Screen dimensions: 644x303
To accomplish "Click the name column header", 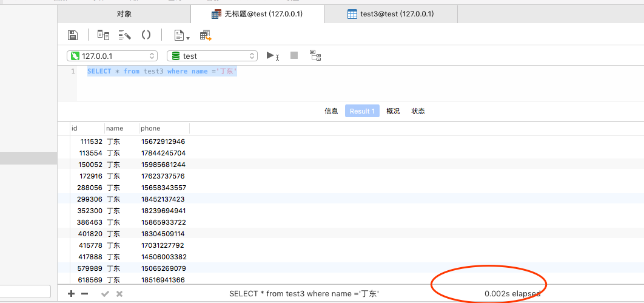I will click(x=121, y=128).
